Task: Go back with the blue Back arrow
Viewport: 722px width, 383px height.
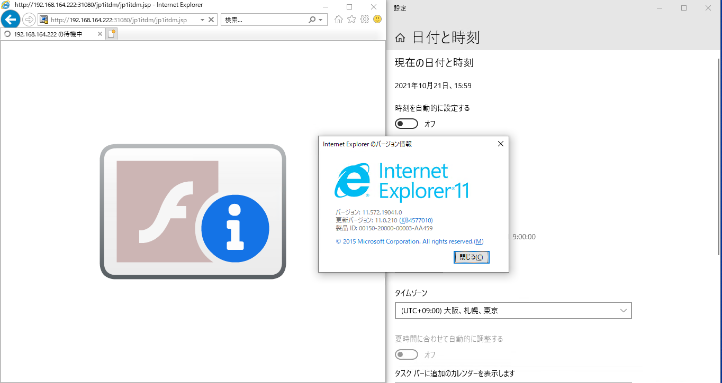Action: coord(10,20)
